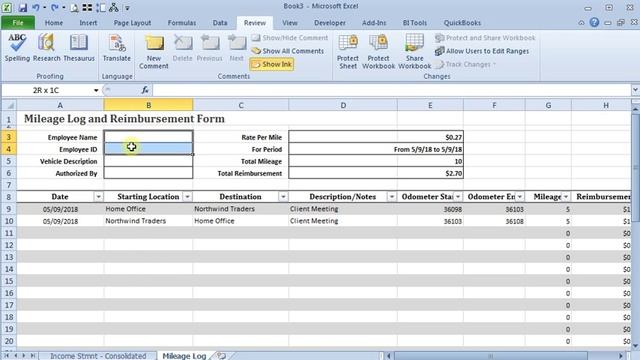The width and height of the screenshot is (640, 360).
Task: Switch to the Page Layout tab
Action: click(132, 23)
